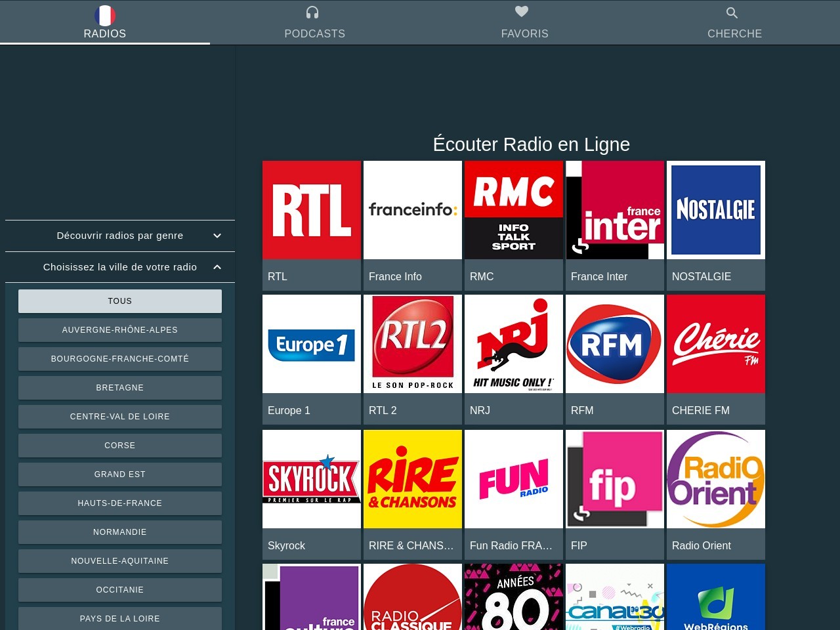
Task: Select the fip logo tile
Action: pos(615,479)
